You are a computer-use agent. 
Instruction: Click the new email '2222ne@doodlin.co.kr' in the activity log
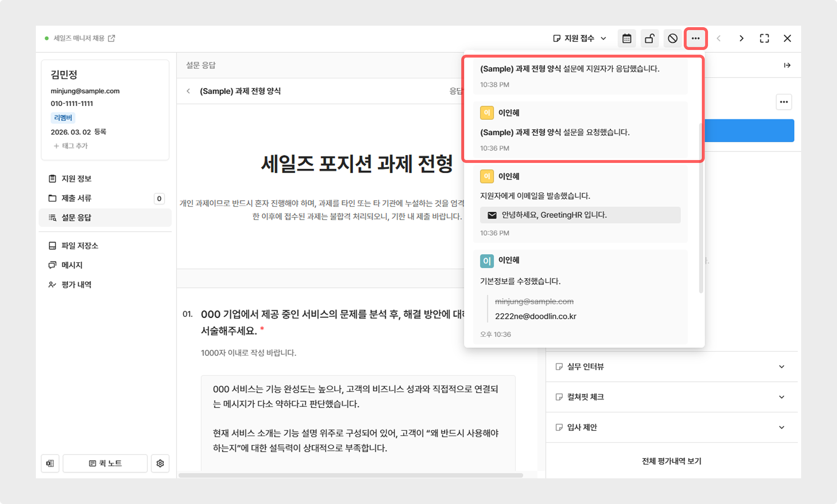536,316
